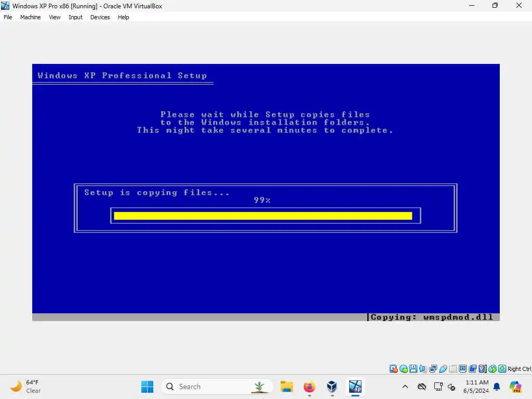Viewport: 532px width, 399px height.
Task: Click the network tray icon
Action: (438, 387)
